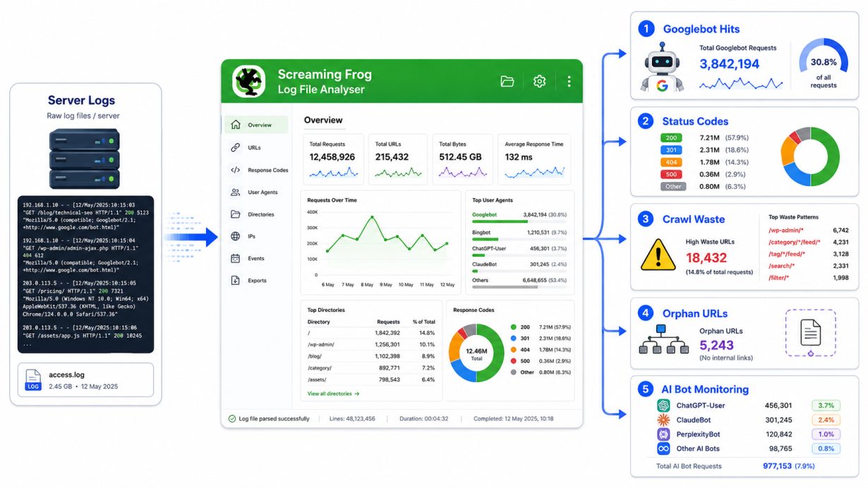
Task: Click the Events calendar icon in sidebar
Action: pos(235,259)
